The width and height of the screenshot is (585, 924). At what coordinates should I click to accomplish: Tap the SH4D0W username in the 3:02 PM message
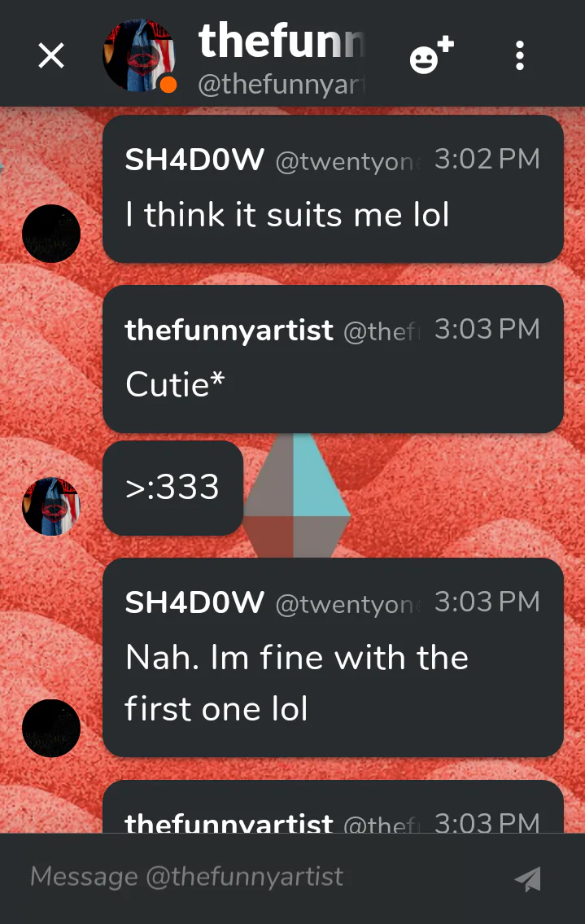click(x=194, y=160)
